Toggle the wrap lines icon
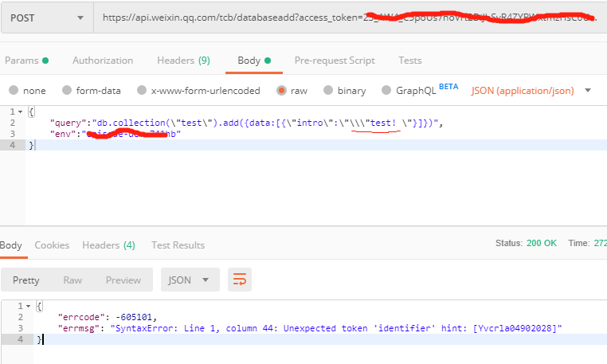This screenshot has width=607, height=364. click(x=240, y=280)
